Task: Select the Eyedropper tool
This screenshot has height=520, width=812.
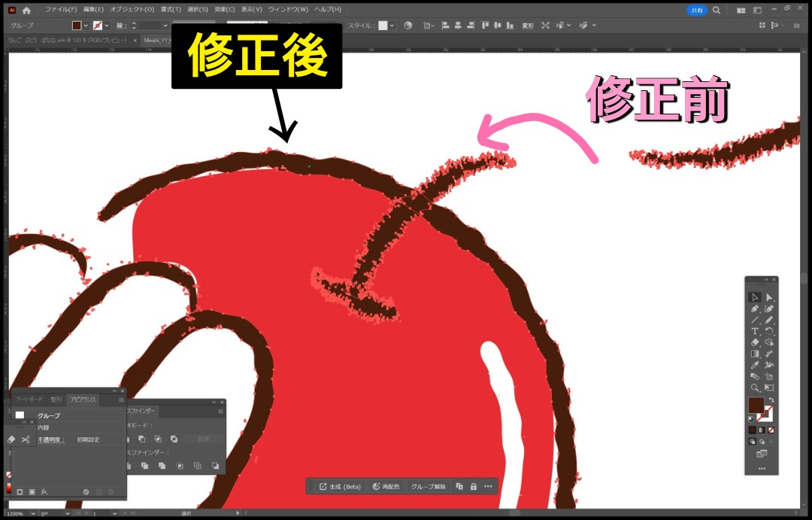Action: pyautogui.click(x=754, y=364)
